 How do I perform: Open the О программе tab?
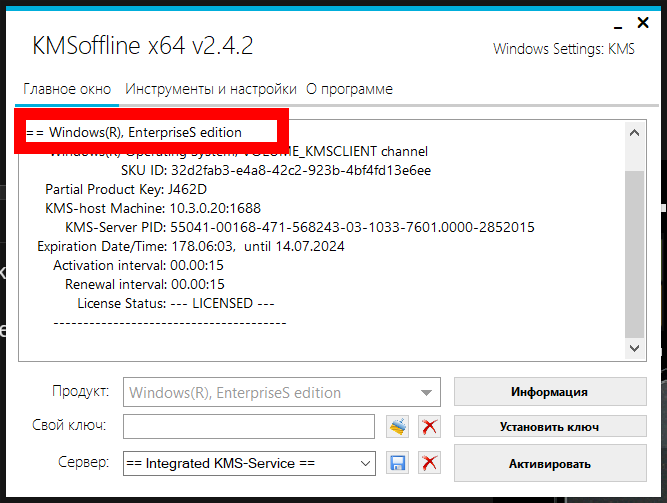[349, 89]
